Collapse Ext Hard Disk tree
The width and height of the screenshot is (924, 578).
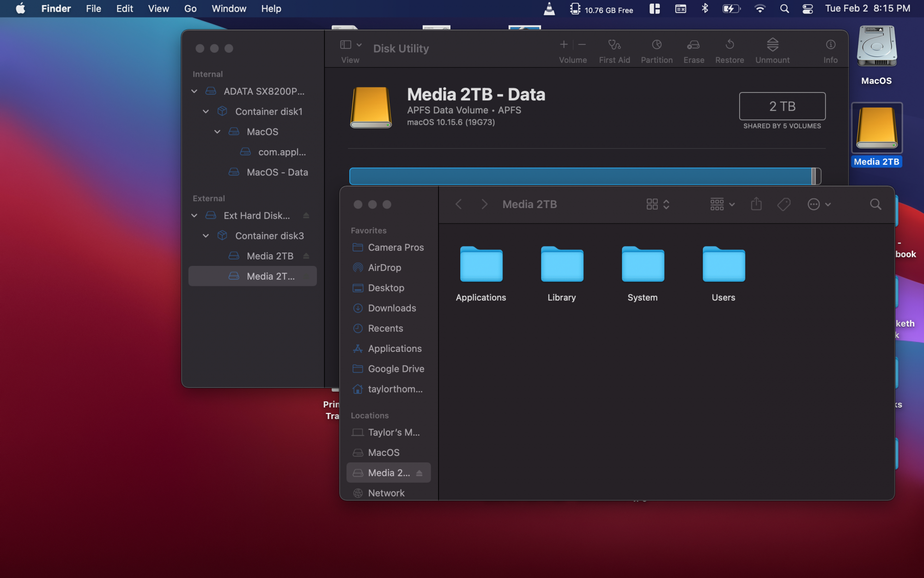[x=195, y=215]
